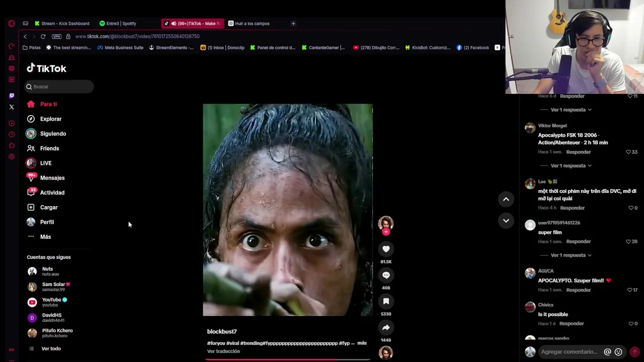644x362 pixels.
Task: Like the APOCALYPTO Szuper film comment
Action: pos(630,290)
